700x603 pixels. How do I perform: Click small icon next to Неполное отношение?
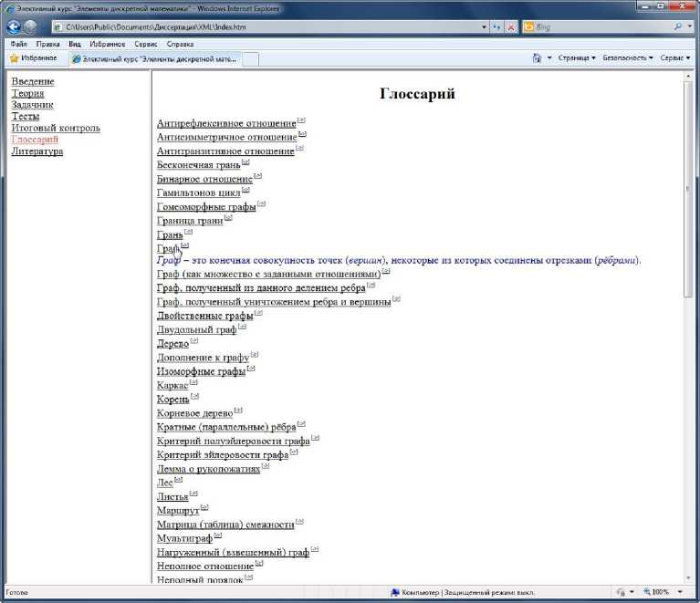pyautogui.click(x=259, y=563)
